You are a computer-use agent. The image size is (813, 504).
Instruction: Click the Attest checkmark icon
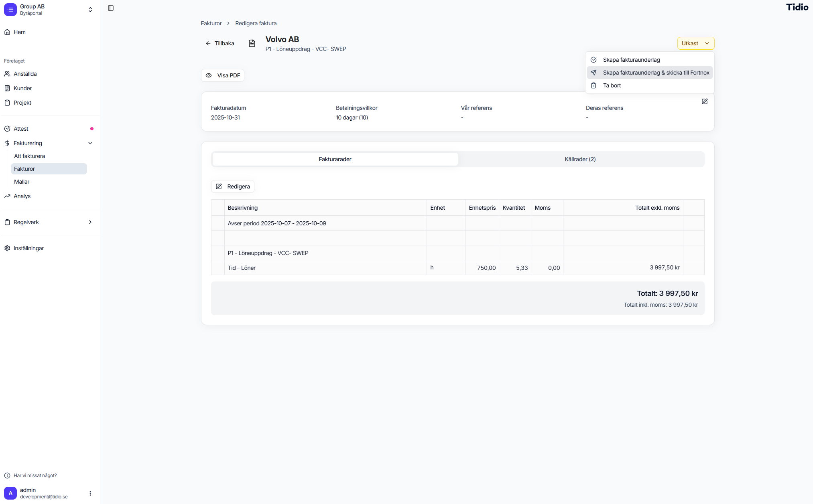tap(7, 129)
